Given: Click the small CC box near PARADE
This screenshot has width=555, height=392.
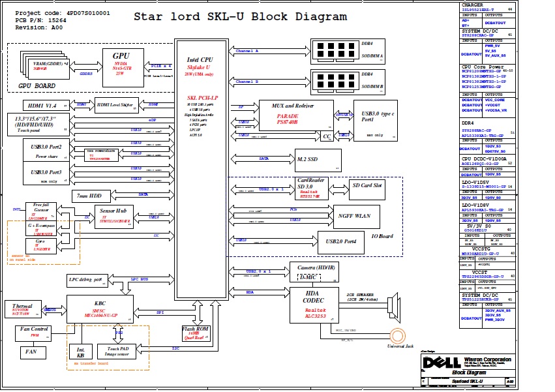Looking at the screenshot, I should (x=327, y=136).
